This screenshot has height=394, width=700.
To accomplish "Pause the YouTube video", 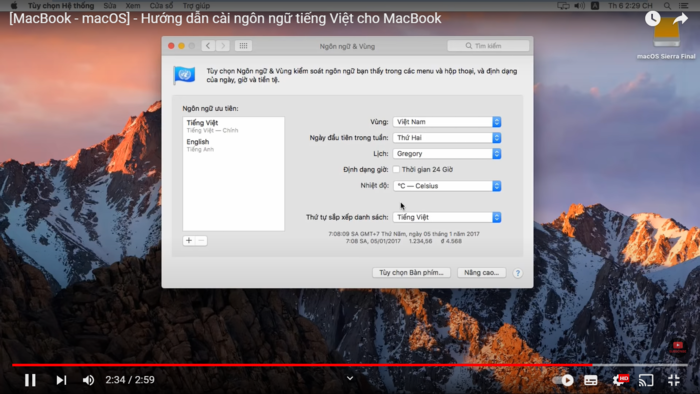I will coord(30,380).
